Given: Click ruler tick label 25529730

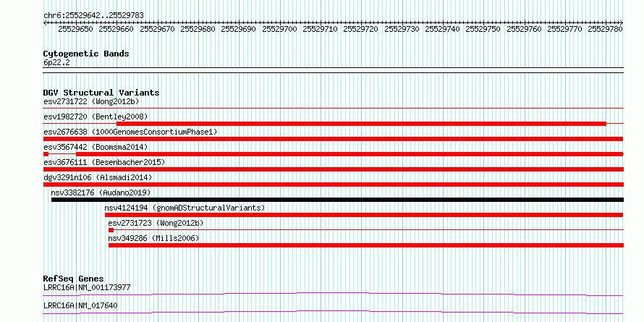Looking at the screenshot, I should pyautogui.click(x=402, y=29).
